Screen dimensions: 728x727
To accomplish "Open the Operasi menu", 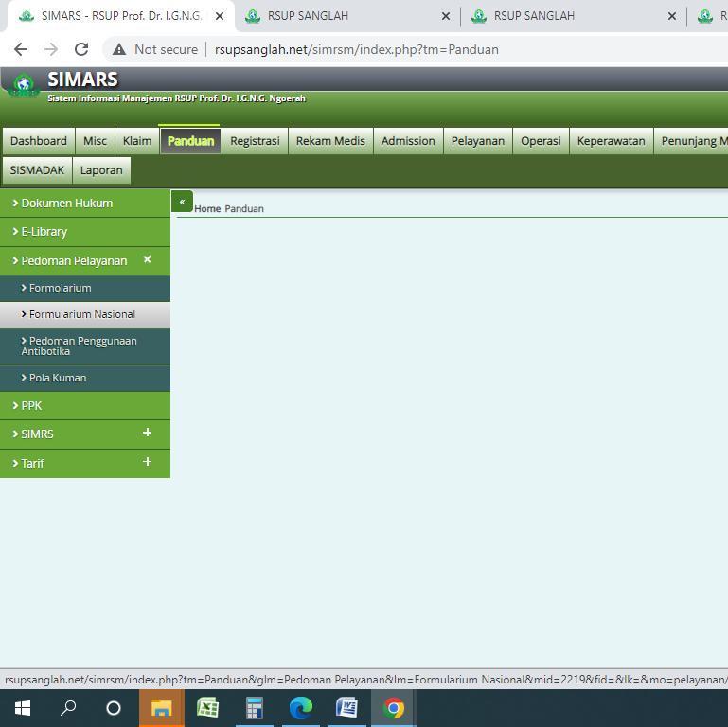I will pyautogui.click(x=541, y=141).
